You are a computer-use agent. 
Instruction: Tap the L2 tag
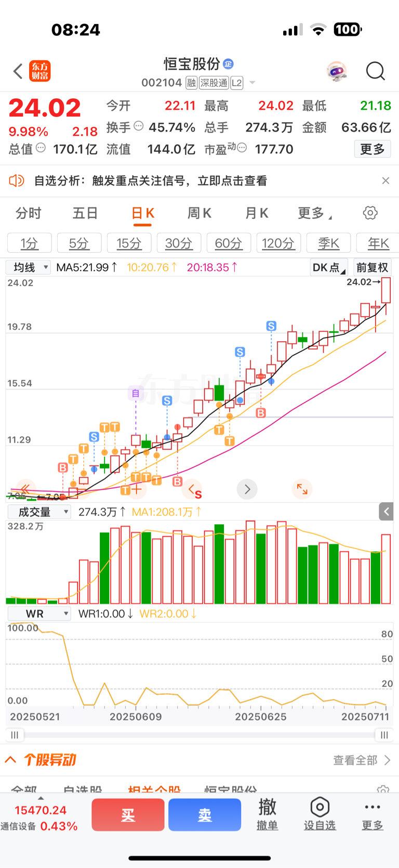(236, 83)
